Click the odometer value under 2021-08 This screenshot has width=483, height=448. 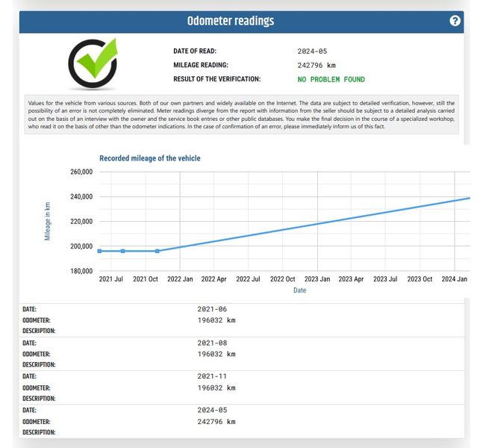tap(216, 354)
